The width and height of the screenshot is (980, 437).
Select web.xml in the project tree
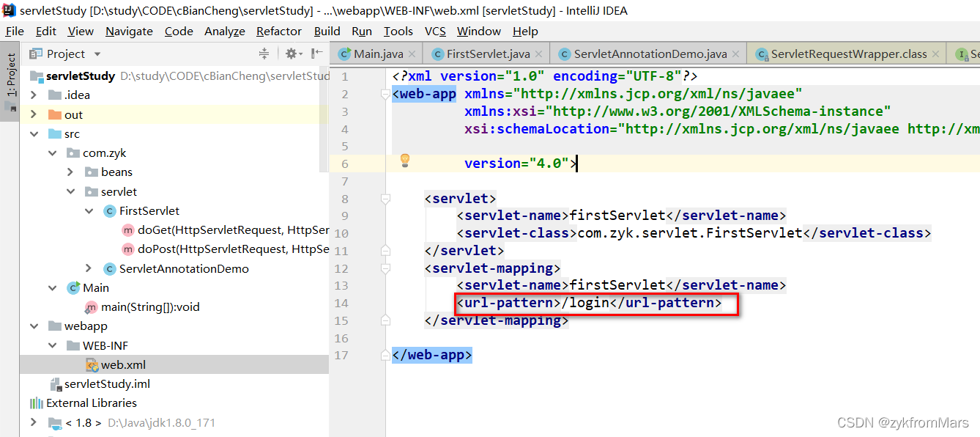click(174, 364)
